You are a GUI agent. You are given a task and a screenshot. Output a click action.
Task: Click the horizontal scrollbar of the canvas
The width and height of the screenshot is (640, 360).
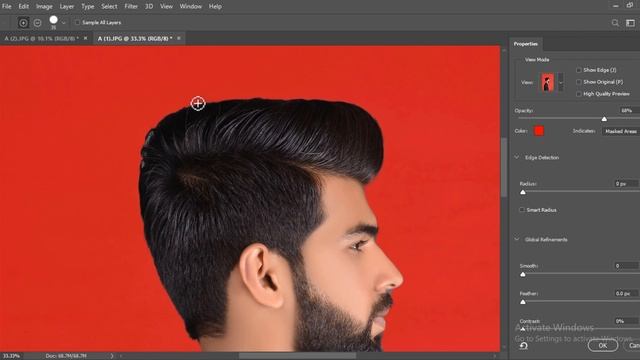(x=297, y=356)
